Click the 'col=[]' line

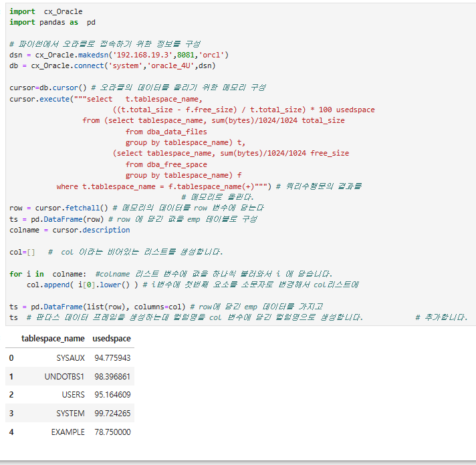pyautogui.click(x=116, y=253)
